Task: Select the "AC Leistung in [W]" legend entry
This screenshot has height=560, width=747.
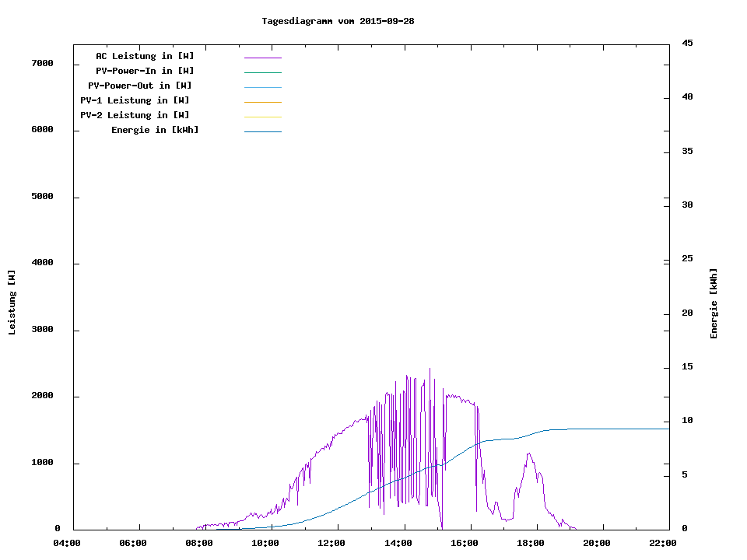Action: pos(145,56)
